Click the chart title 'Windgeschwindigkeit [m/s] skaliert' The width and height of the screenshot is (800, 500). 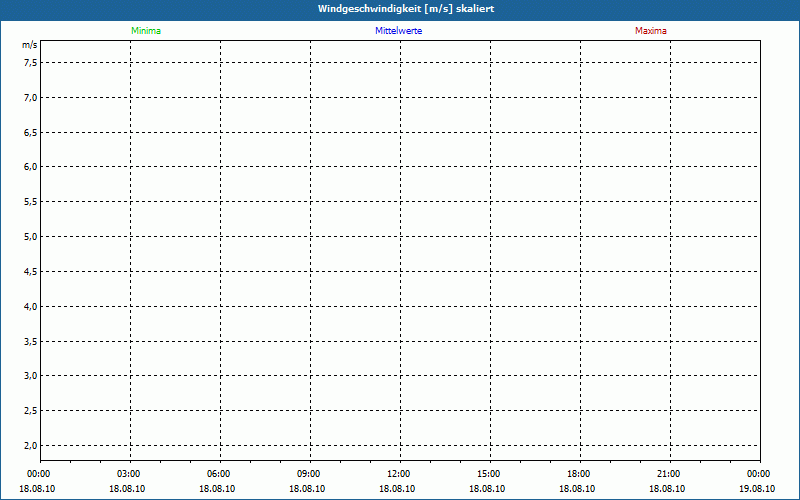[x=406, y=9]
